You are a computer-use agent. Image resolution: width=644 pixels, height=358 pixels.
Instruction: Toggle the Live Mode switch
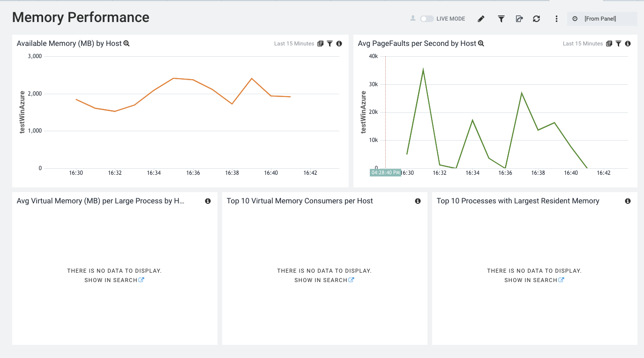[427, 19]
